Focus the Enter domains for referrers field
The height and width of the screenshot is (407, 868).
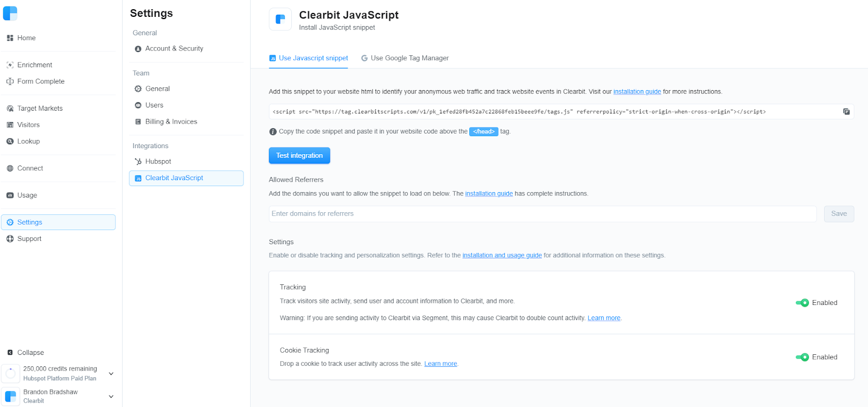(542, 214)
